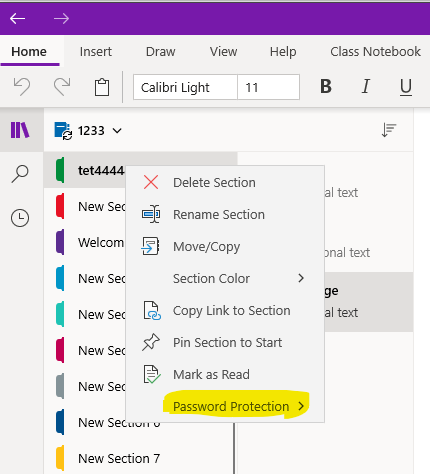This screenshot has height=474, width=430.
Task: Open the Home tab
Action: click(x=29, y=52)
